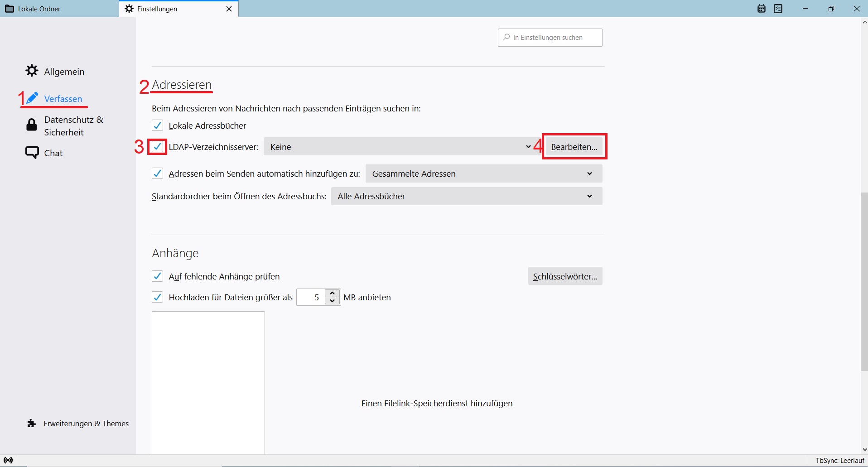Click the puzzle piece extensions icon

click(x=32, y=424)
